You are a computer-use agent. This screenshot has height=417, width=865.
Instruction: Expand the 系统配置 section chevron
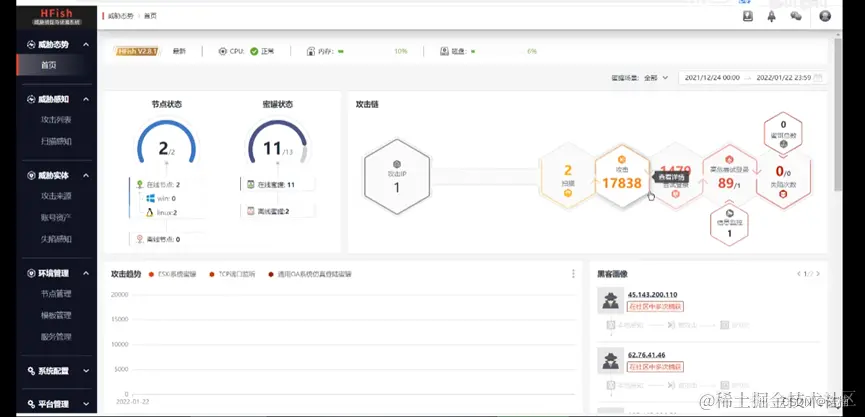coord(86,371)
